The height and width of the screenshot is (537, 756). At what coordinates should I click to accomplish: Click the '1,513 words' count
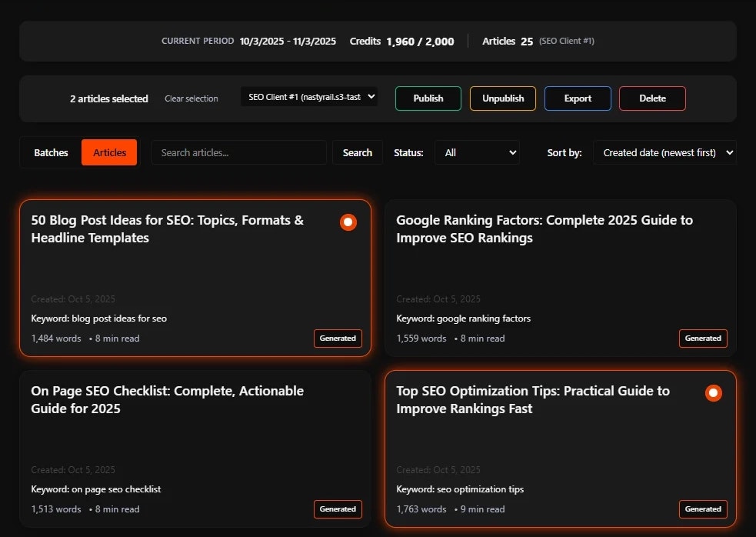pos(56,509)
